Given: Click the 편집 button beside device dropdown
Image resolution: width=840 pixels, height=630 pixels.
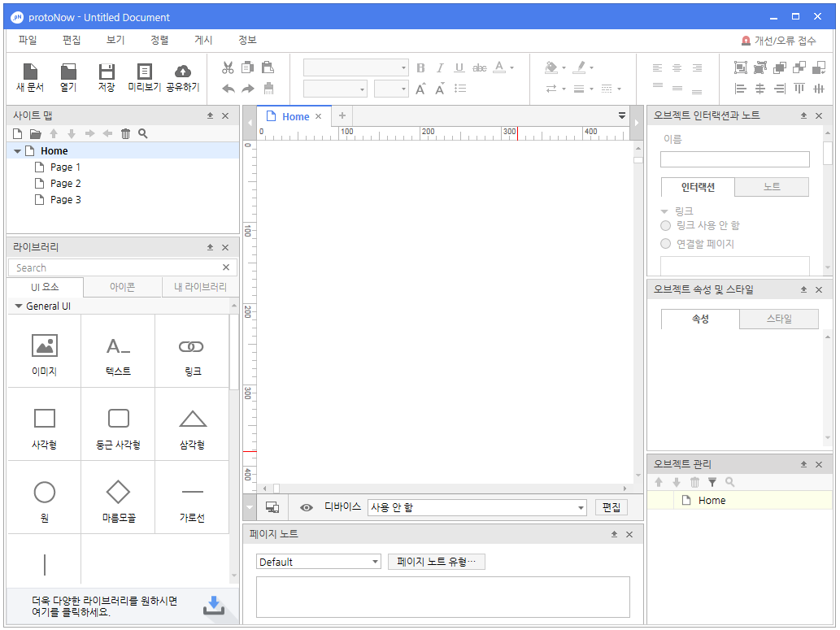Looking at the screenshot, I should (612, 507).
